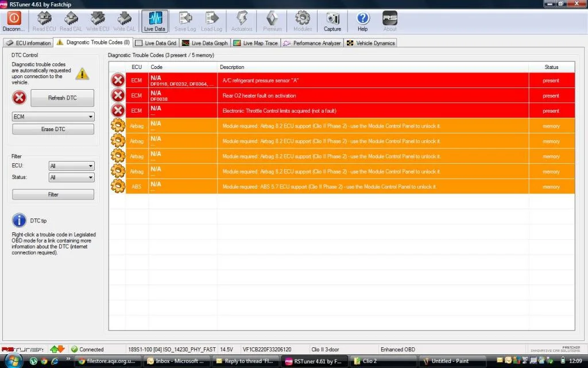
Task: Click the red X beside Refresh DTC
Action: 19,98
